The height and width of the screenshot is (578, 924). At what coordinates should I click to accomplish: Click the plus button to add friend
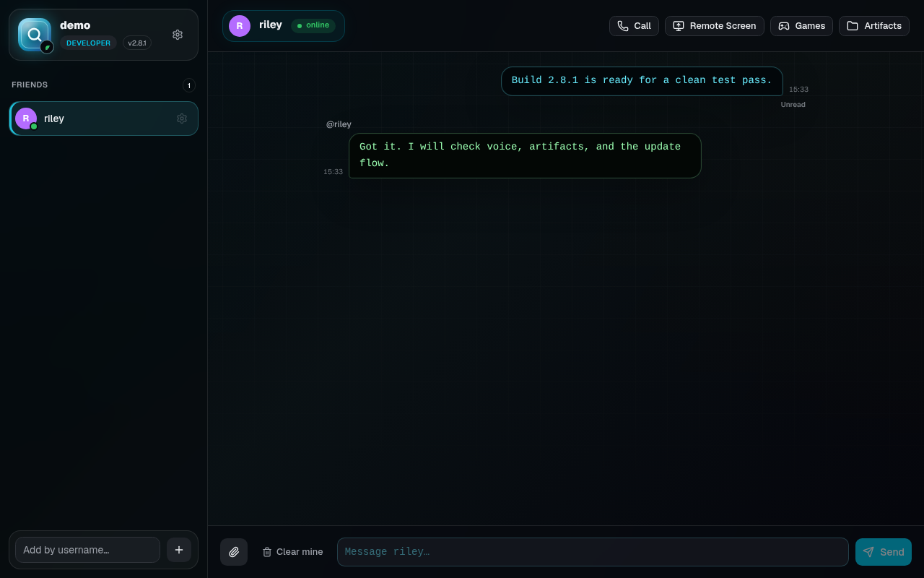click(x=179, y=550)
